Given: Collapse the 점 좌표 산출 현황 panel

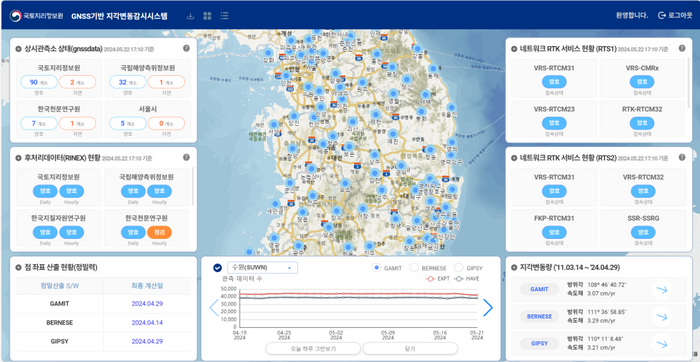Looking at the screenshot, I should [18, 268].
